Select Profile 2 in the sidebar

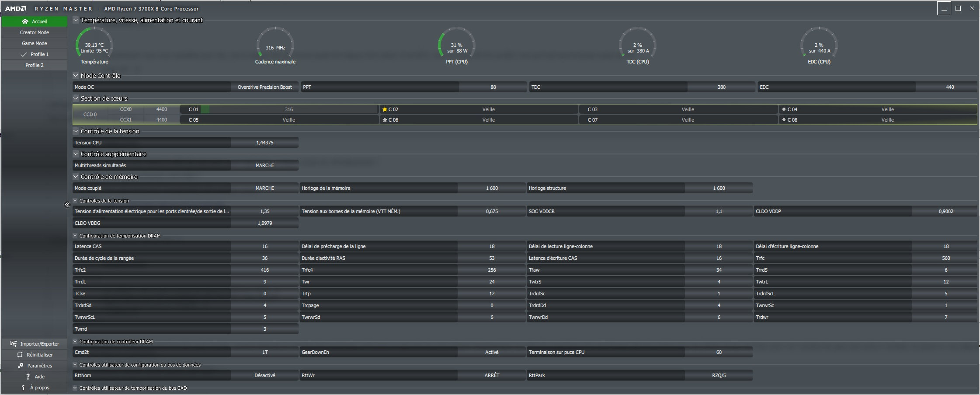pyautogui.click(x=34, y=65)
